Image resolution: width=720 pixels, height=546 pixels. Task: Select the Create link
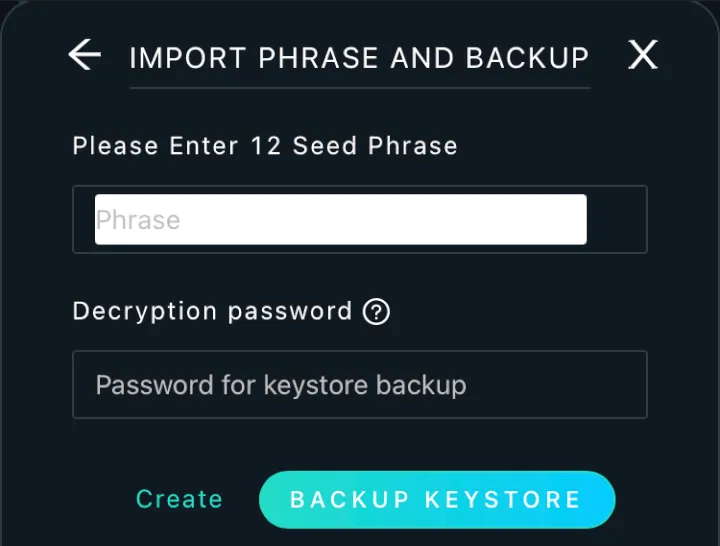pyautogui.click(x=179, y=499)
